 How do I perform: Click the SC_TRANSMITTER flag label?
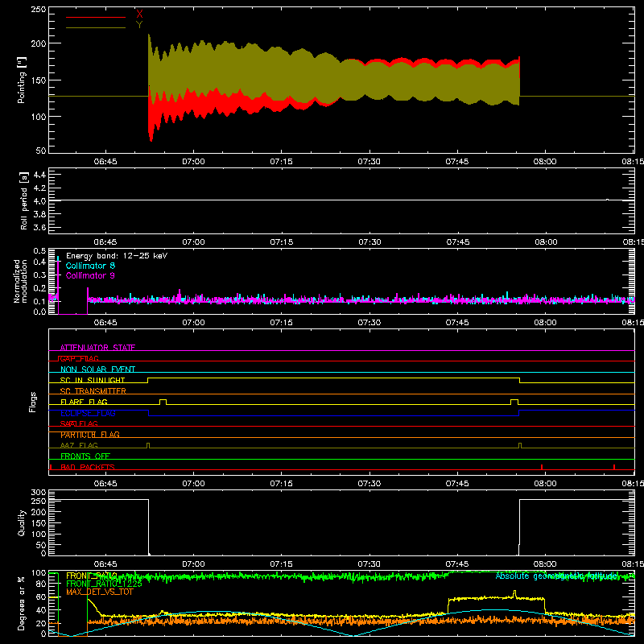(93, 391)
